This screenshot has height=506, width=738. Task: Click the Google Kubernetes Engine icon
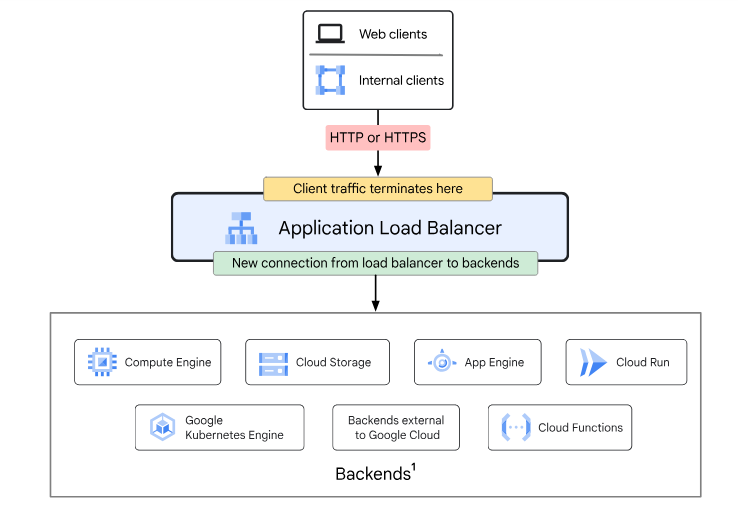pyautogui.click(x=162, y=427)
